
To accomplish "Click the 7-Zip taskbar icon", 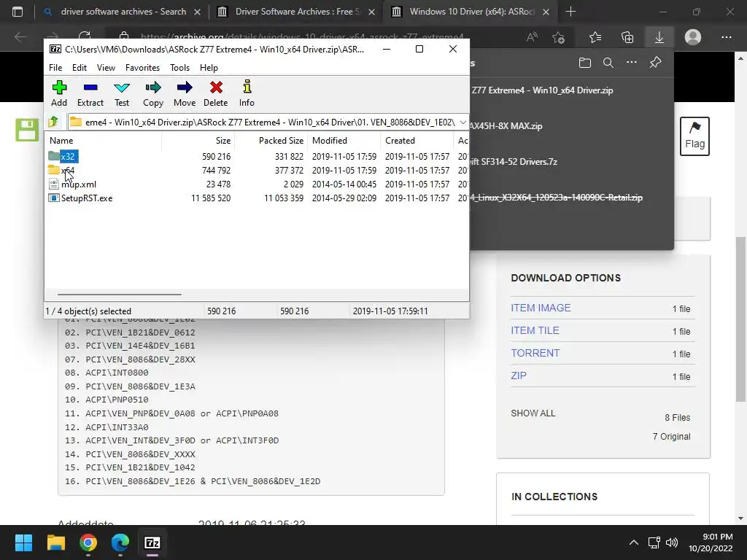I will coord(152,542).
